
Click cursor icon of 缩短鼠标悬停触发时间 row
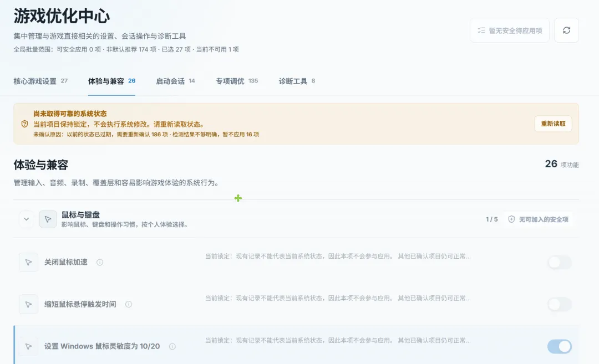tap(28, 304)
